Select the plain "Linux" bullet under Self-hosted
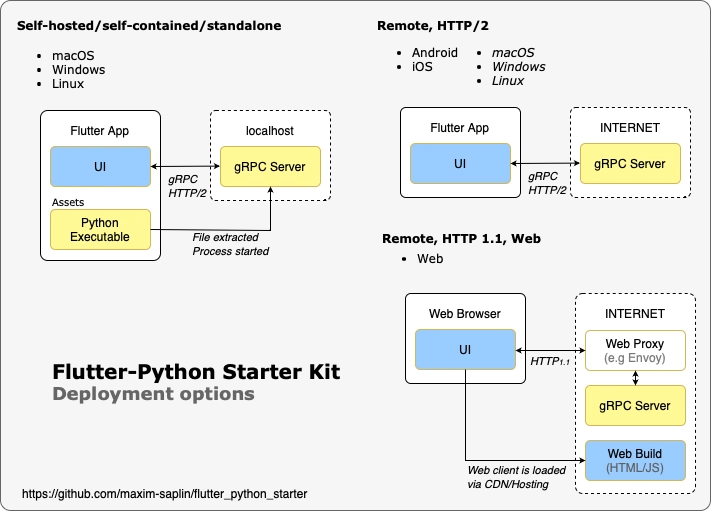This screenshot has height=521, width=721. tap(68, 84)
